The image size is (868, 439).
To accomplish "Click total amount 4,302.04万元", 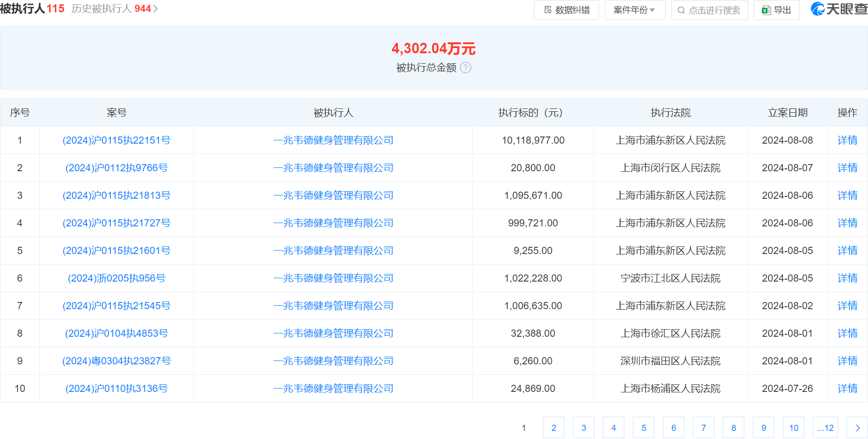I will coord(434,48).
